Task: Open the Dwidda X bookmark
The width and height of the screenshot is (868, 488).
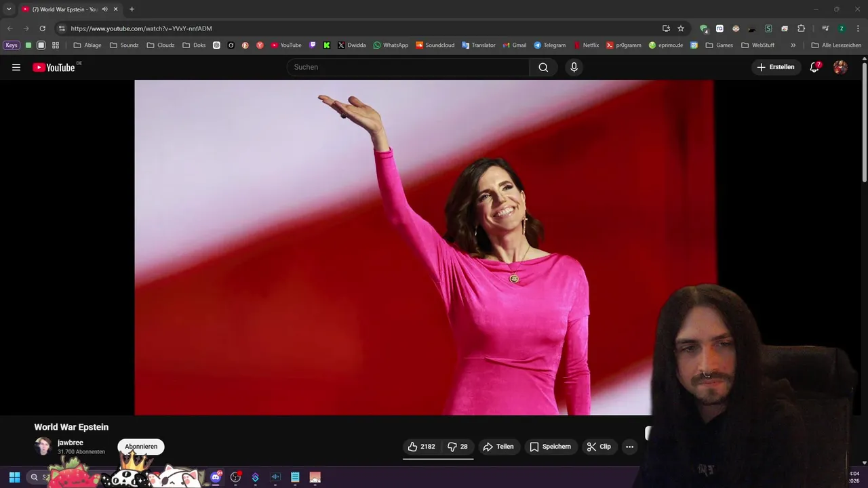Action: point(351,45)
